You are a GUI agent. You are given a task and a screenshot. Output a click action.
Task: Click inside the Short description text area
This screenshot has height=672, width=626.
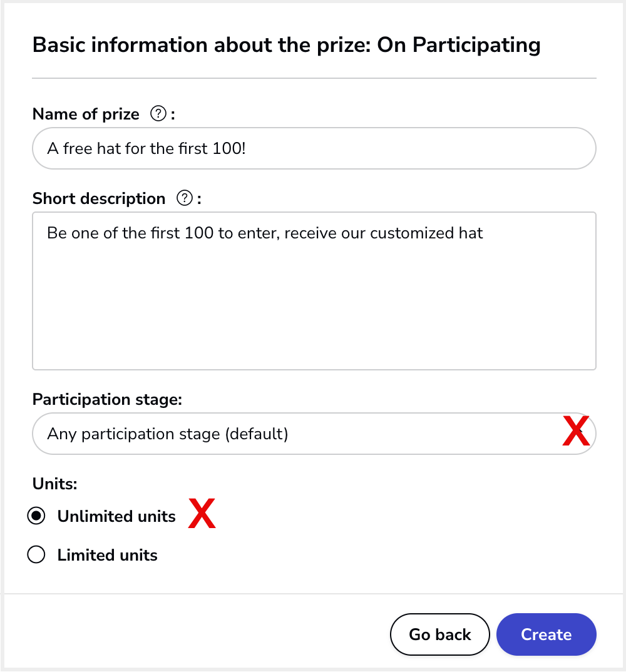pos(314,291)
